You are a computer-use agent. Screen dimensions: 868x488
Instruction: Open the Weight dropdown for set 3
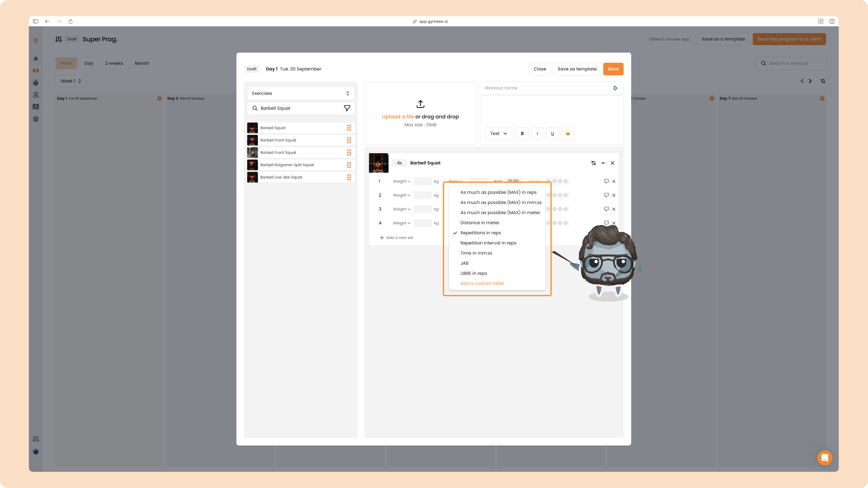click(x=401, y=209)
